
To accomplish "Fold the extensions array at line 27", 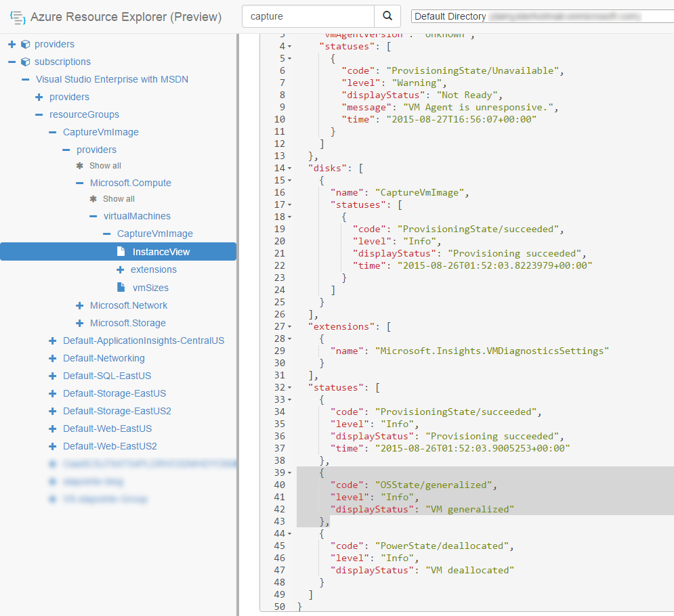I will (290, 327).
